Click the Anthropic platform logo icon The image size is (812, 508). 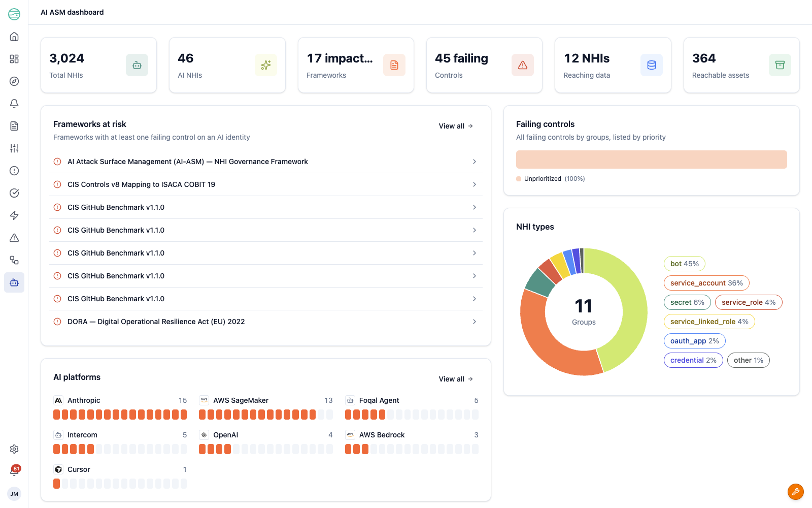(58, 400)
